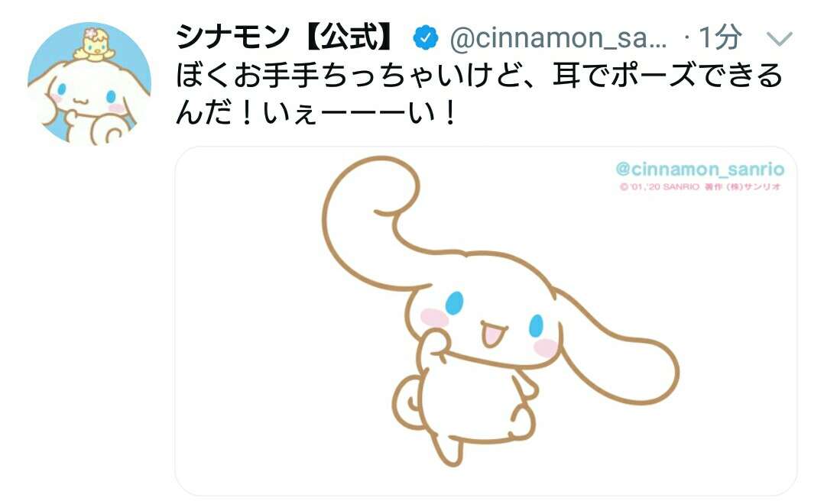The width and height of the screenshot is (824, 504).
Task: Click the SANRIO copyright line in image
Action: (700, 187)
